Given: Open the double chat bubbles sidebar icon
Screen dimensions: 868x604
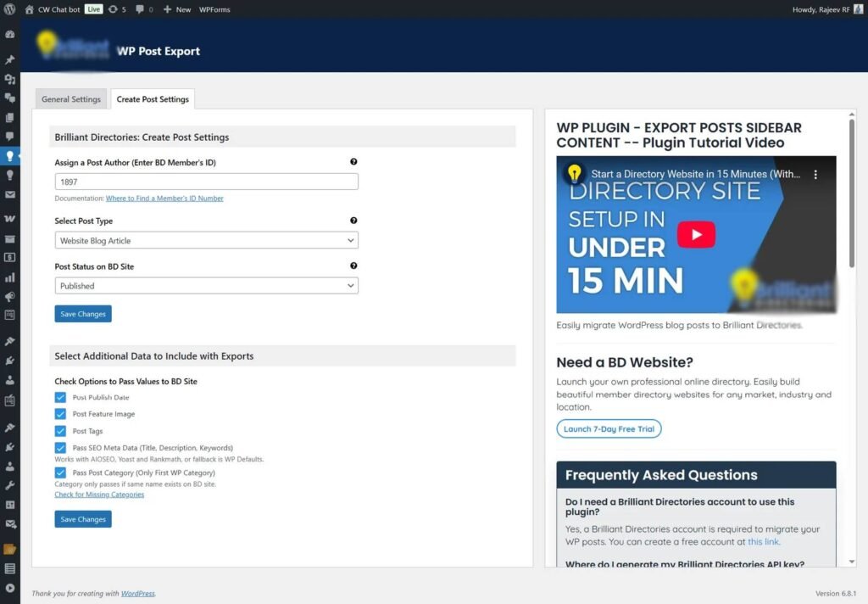Looking at the screenshot, I should (x=9, y=98).
